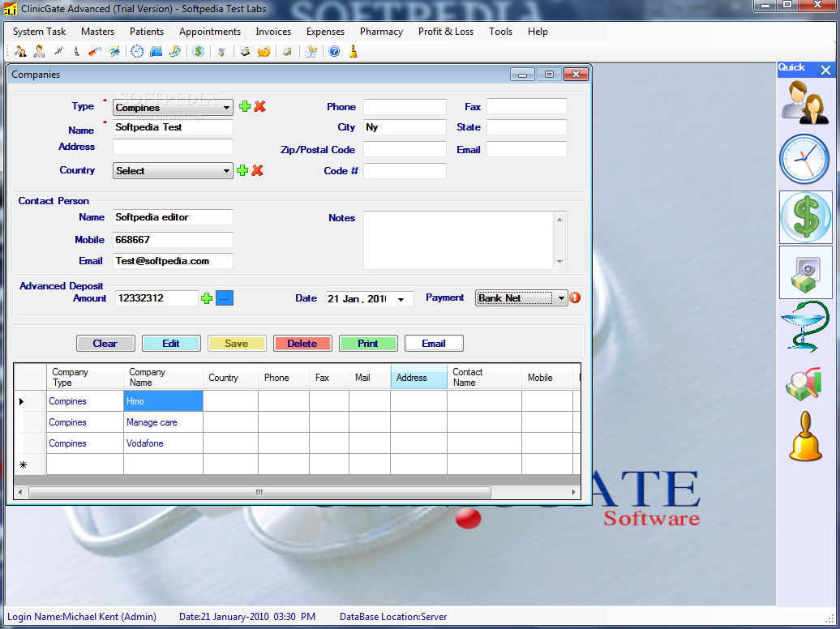Image resolution: width=840 pixels, height=629 pixels.
Task: Click the Advanced Deposit Amount field
Action: click(156, 298)
